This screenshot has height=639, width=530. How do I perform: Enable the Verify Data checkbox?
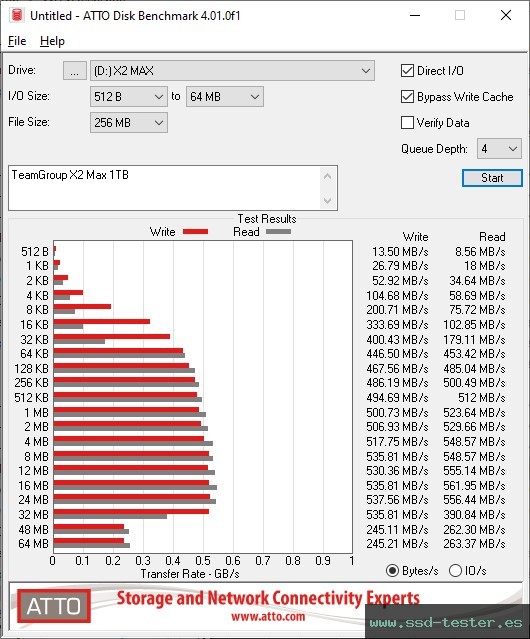[x=407, y=123]
